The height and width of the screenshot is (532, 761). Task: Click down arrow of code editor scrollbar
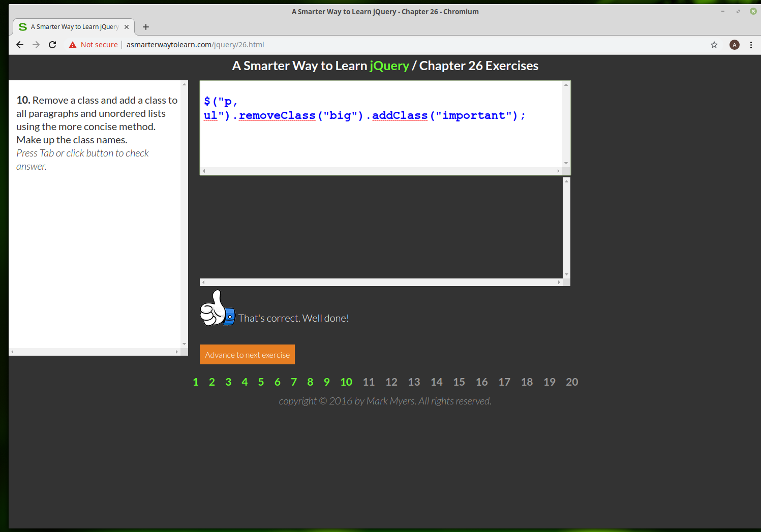coord(566,163)
